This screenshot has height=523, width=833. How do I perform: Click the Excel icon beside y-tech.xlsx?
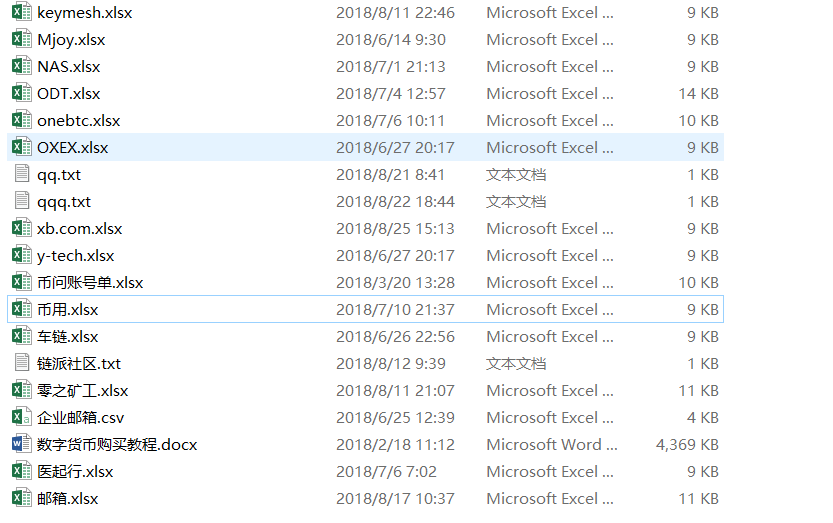[21, 256]
